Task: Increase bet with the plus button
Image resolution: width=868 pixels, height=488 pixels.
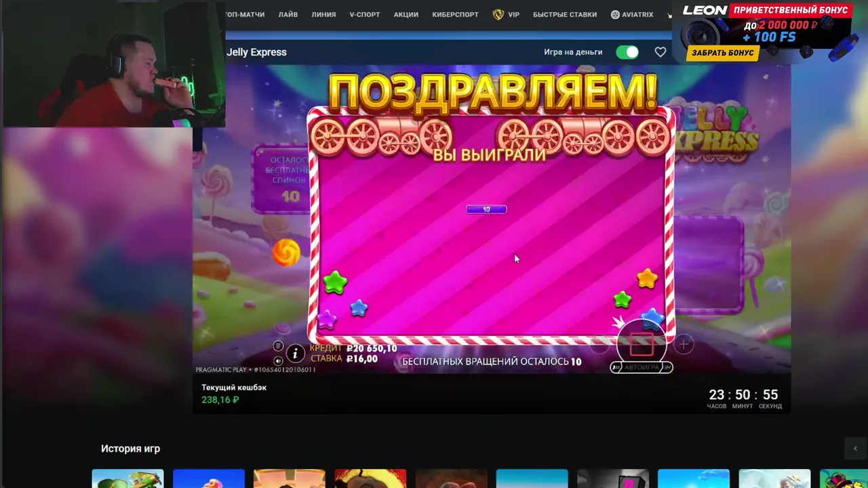Action: point(684,344)
